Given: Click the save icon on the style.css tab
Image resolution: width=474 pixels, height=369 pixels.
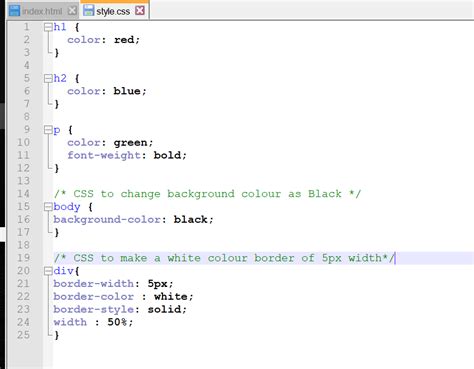Looking at the screenshot, I should pyautogui.click(x=88, y=10).
